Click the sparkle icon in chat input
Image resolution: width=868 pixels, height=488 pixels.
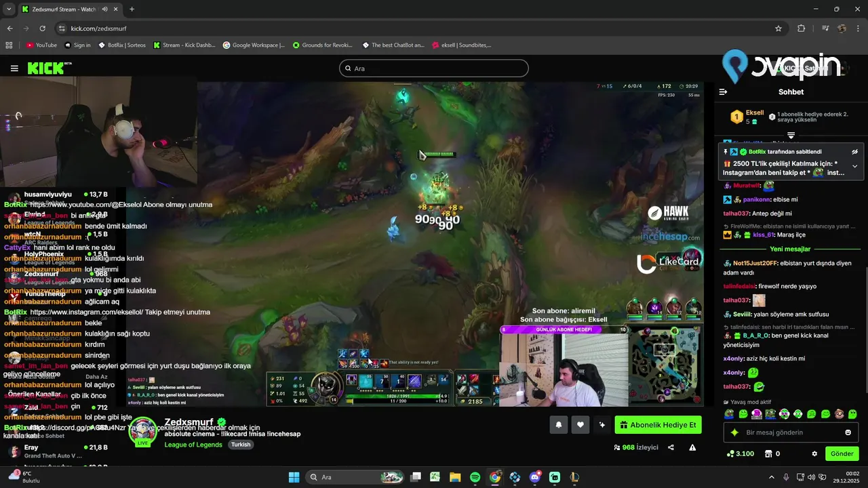tap(734, 432)
